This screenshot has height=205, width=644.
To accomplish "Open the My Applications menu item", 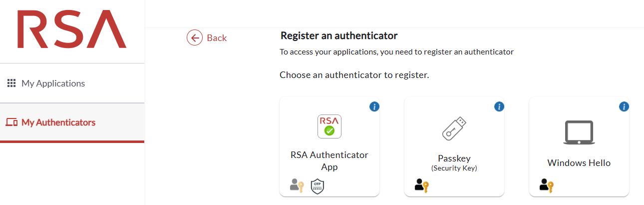I will [53, 83].
